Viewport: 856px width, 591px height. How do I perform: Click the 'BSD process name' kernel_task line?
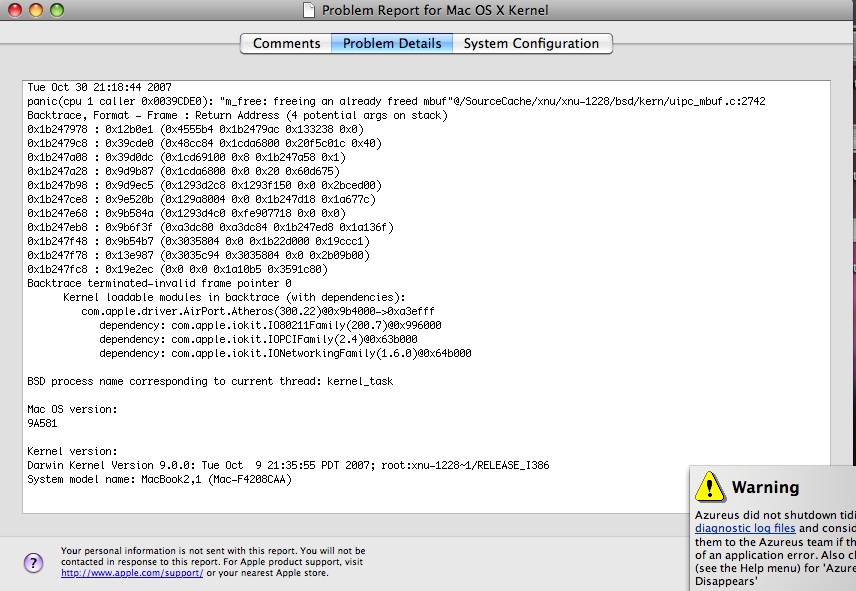coord(210,381)
